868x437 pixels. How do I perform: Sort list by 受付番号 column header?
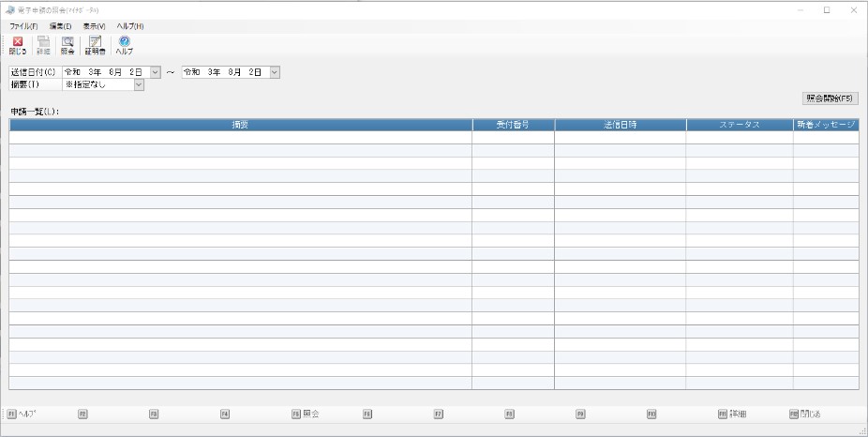click(513, 125)
